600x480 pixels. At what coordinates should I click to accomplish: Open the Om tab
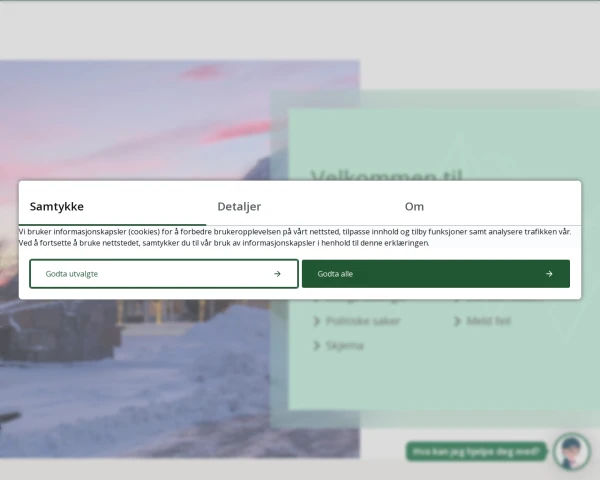point(487,207)
